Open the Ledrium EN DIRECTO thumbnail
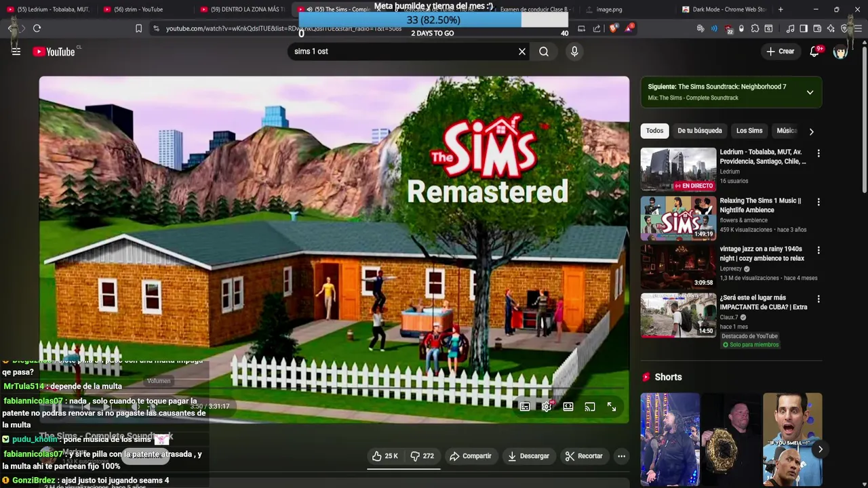 coord(678,169)
